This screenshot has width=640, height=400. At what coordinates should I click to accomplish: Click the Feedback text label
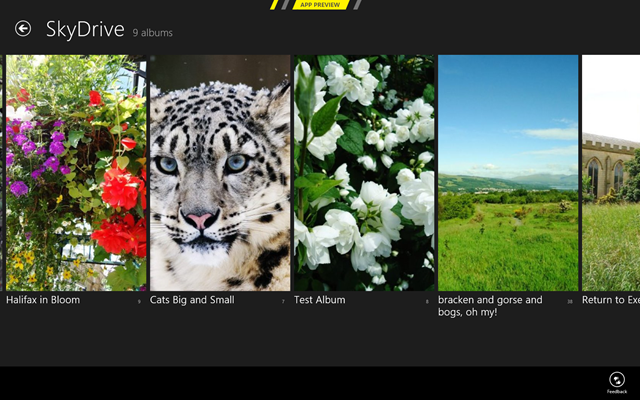617,391
